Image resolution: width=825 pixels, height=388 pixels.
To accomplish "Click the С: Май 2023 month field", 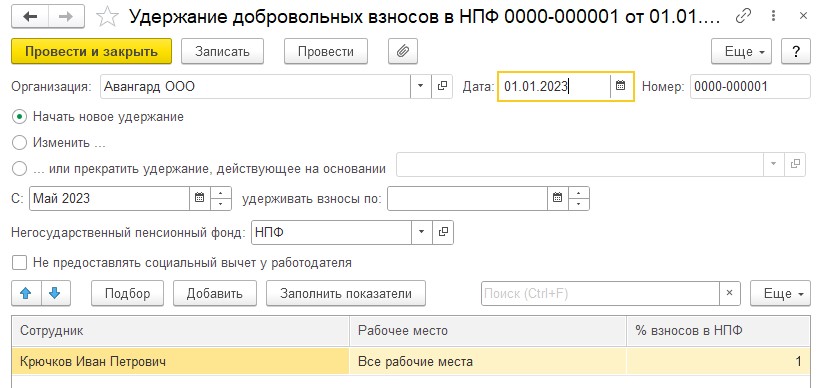I will pos(109,198).
